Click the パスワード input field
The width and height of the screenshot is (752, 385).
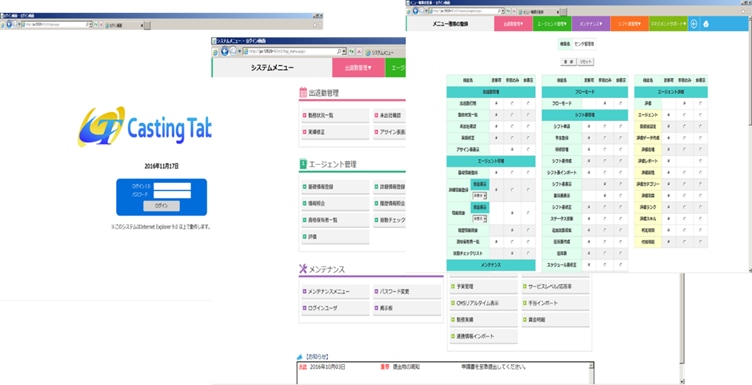click(172, 194)
